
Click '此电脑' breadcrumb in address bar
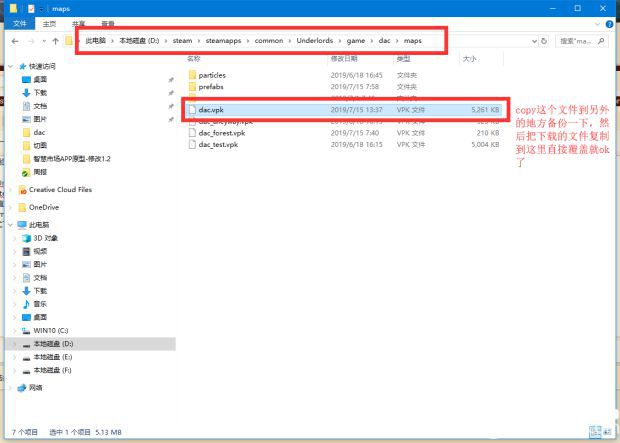(x=96, y=41)
